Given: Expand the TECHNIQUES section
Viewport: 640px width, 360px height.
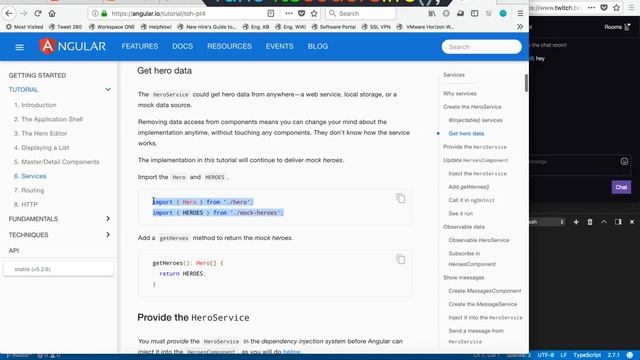Looking at the screenshot, I should (x=59, y=235).
